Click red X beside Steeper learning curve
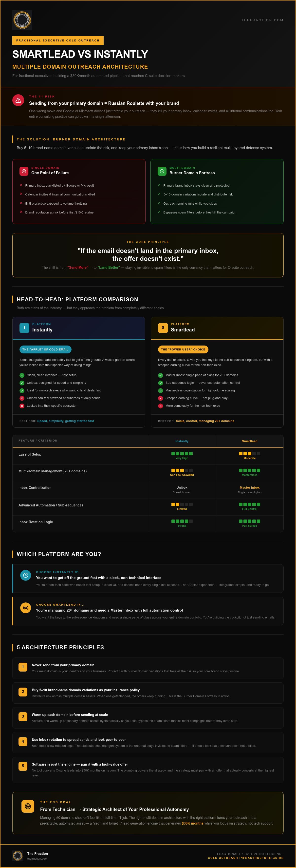This screenshot has width=296, height=868. (161, 398)
